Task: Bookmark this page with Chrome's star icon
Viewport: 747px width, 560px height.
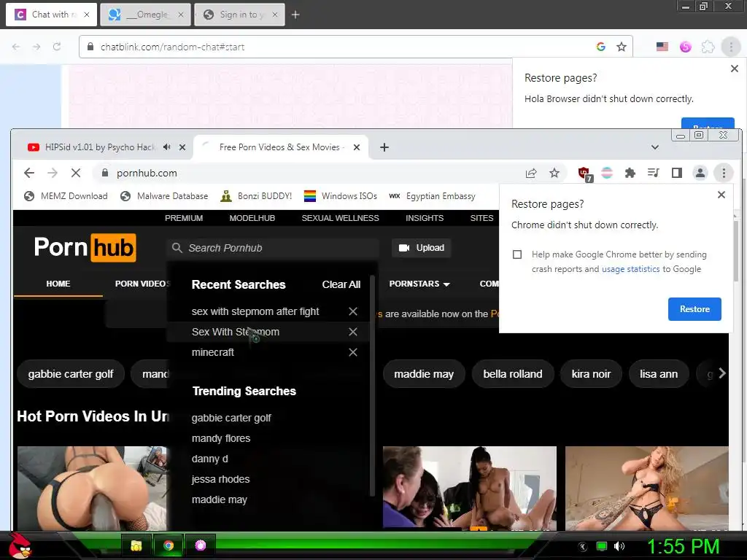Action: coord(554,173)
